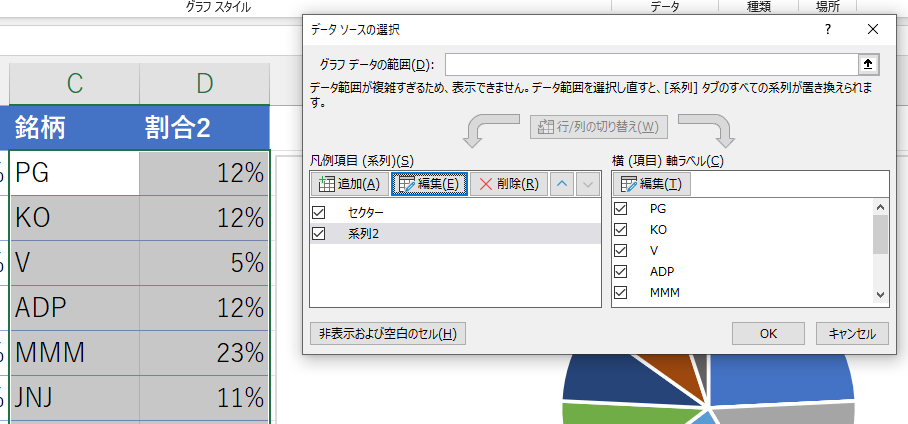The height and width of the screenshot is (424, 908).
Task: Click the 5% cell in V row
Action: 204,263
